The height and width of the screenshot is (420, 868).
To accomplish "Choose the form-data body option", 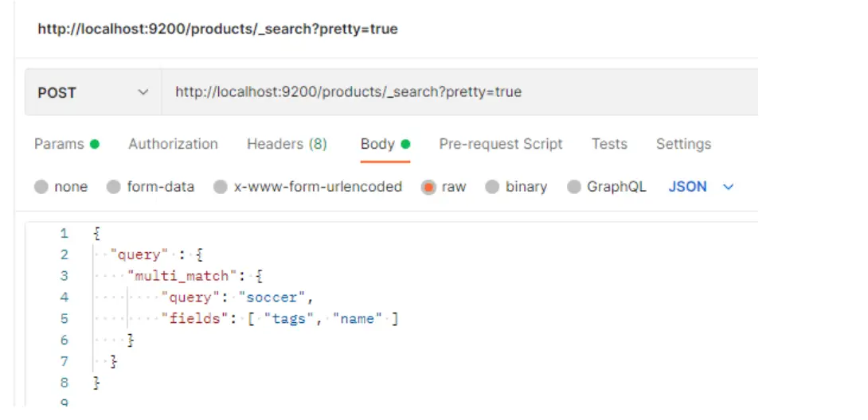I will 114,187.
